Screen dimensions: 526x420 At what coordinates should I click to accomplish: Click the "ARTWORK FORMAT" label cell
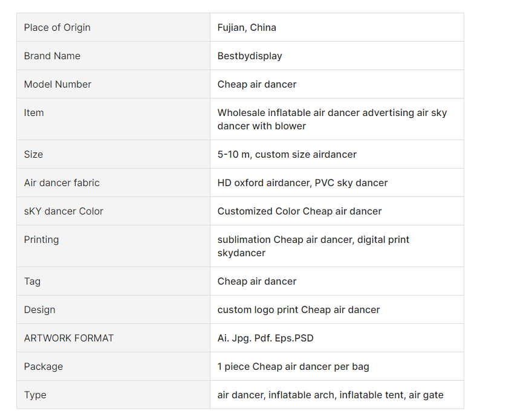click(x=69, y=338)
